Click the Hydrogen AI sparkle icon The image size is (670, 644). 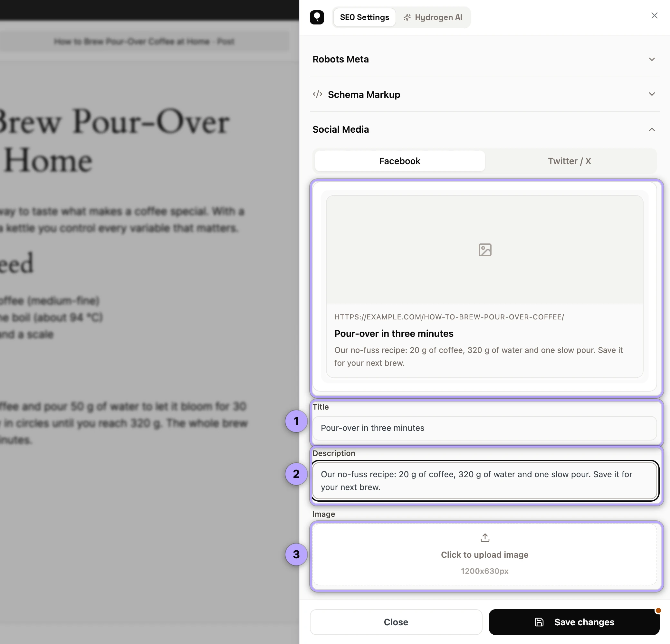407,17
